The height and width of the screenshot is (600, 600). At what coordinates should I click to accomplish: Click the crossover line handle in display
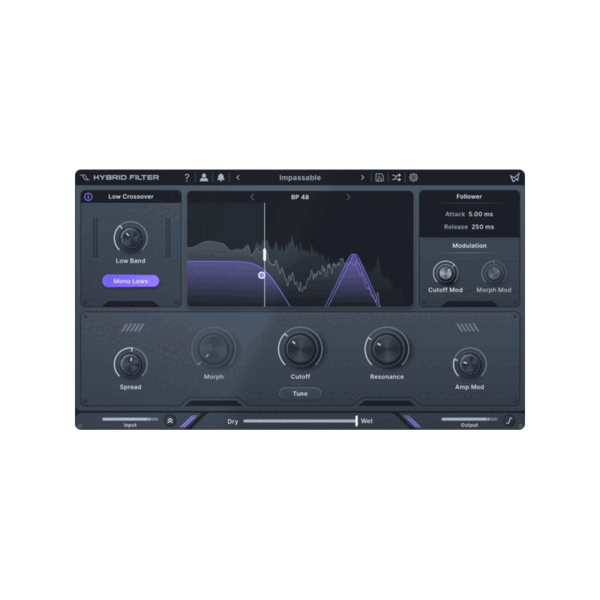coord(264,254)
